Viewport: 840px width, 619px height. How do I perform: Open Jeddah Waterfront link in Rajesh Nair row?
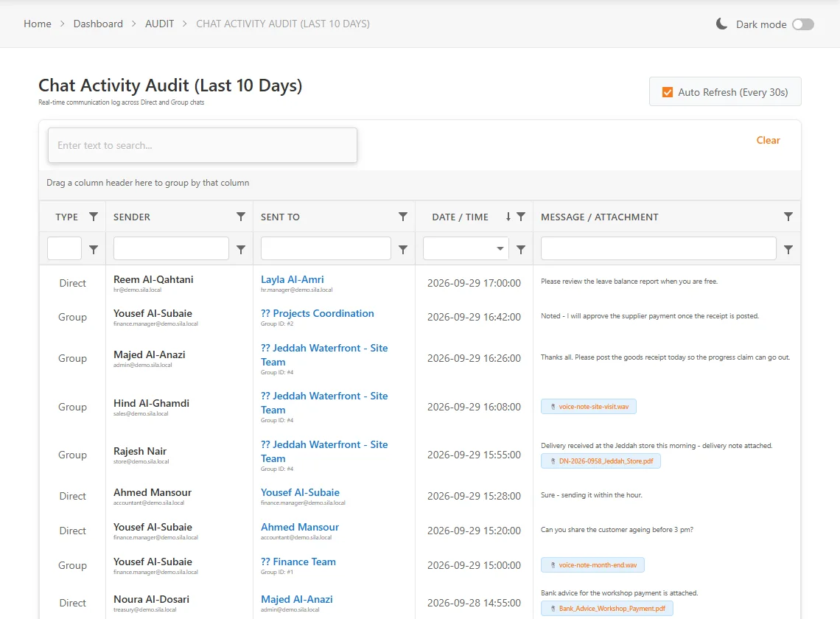(324, 451)
